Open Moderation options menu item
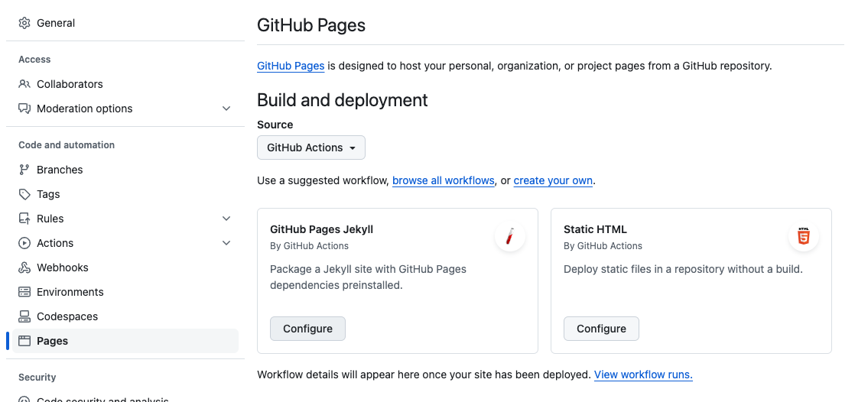 pos(125,109)
